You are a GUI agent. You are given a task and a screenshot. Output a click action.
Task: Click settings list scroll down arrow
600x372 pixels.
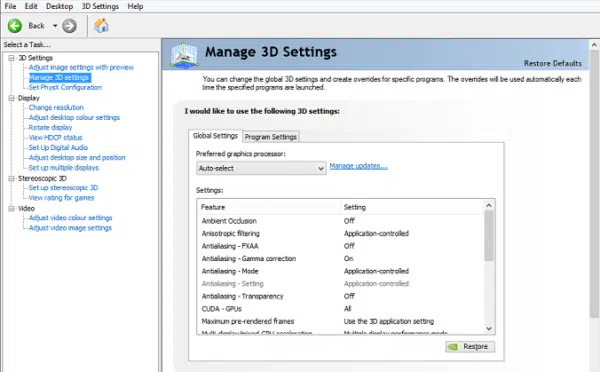click(x=489, y=328)
